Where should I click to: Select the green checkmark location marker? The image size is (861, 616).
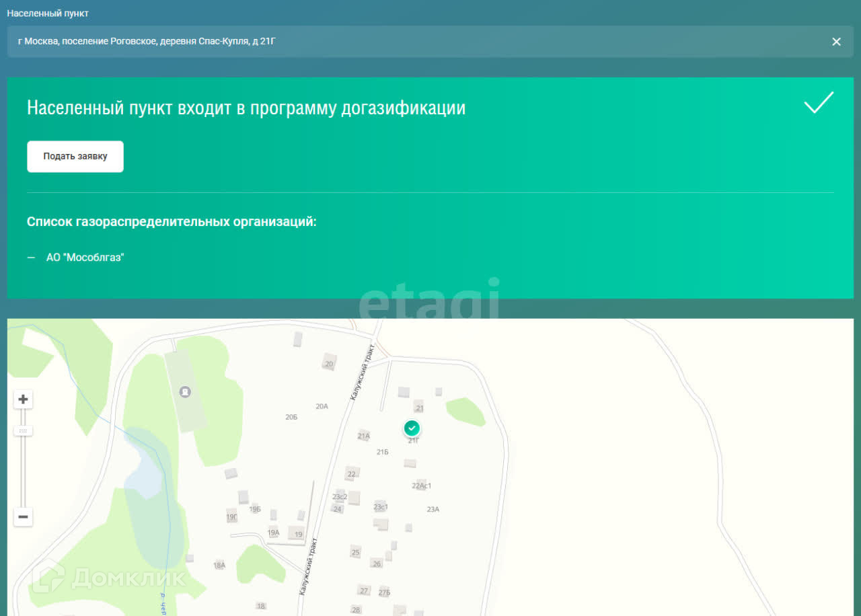tap(412, 428)
